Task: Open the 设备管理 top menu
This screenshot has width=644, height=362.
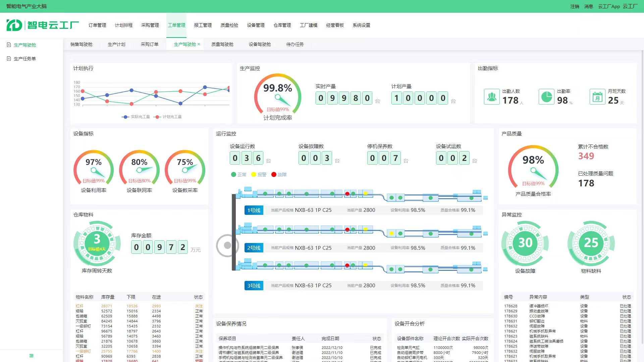Action: [256, 25]
